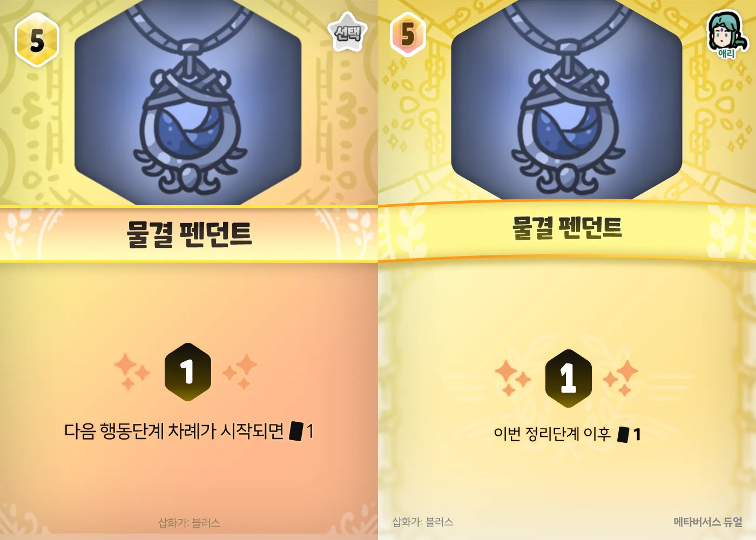
Task: Click the black card icon on left card text
Action: point(296,431)
